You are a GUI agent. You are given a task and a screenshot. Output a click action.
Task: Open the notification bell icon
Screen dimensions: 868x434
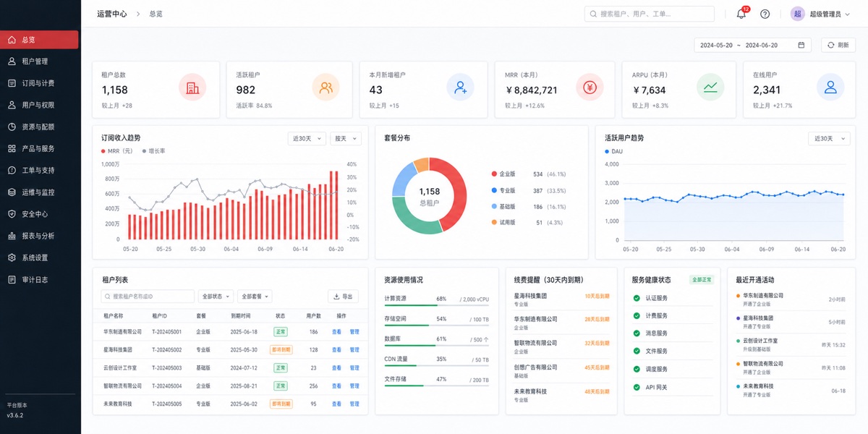coord(741,14)
